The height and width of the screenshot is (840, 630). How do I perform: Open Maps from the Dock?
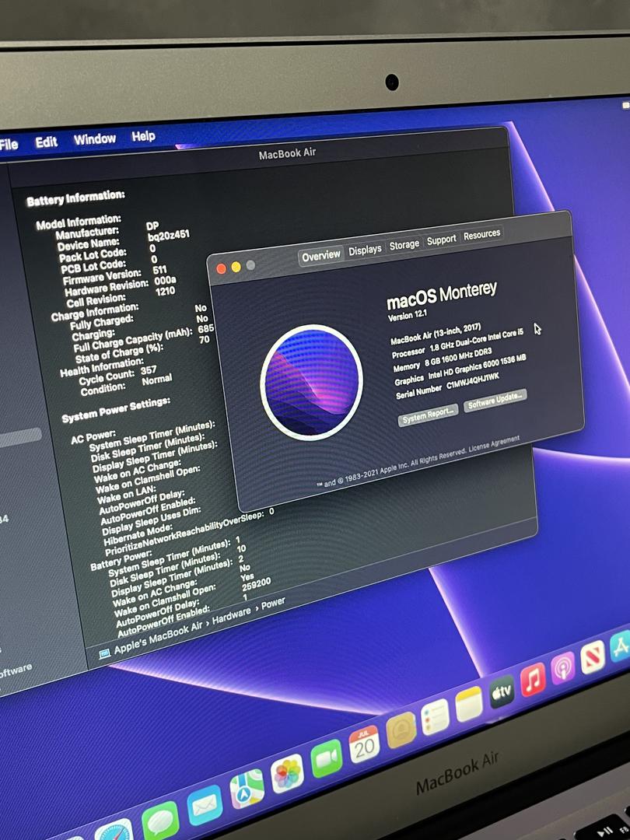pos(247,789)
